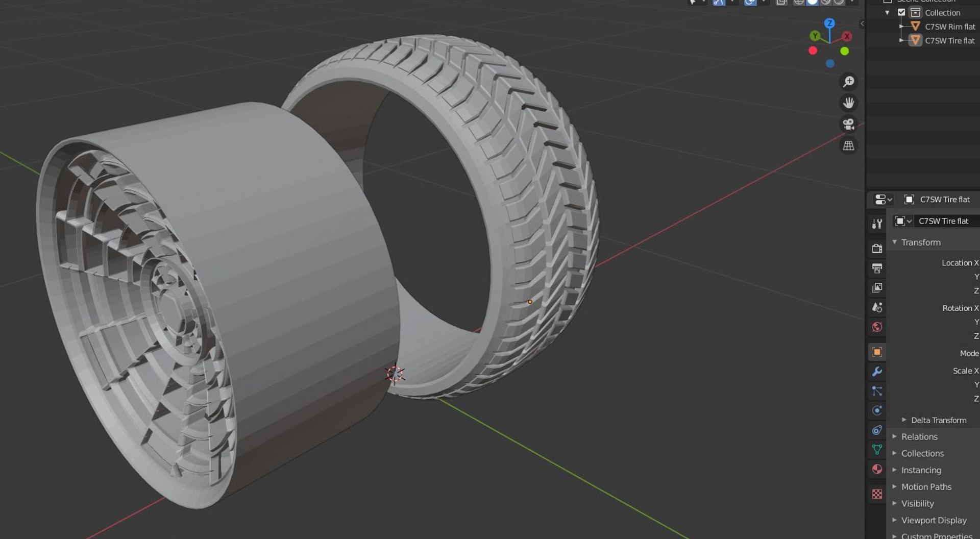Screen dimensions: 980x539
Task: Open the object browse dropdown beside name
Action: tap(903, 221)
